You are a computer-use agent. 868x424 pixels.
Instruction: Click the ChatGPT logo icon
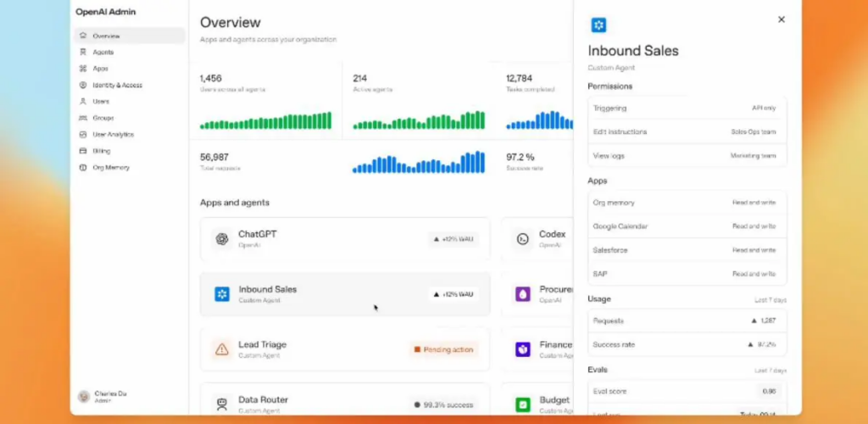(x=222, y=239)
